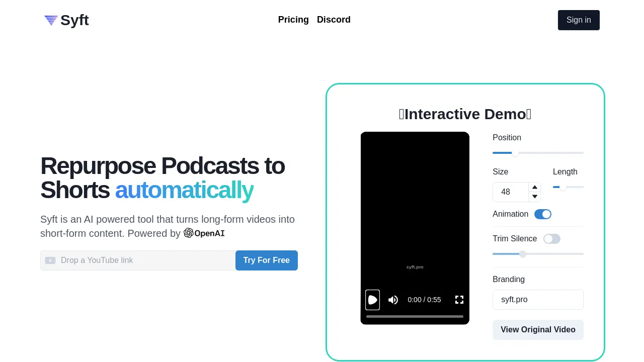This screenshot has width=644, height=362.
Task: Open the Pricing page
Action: click(x=293, y=20)
